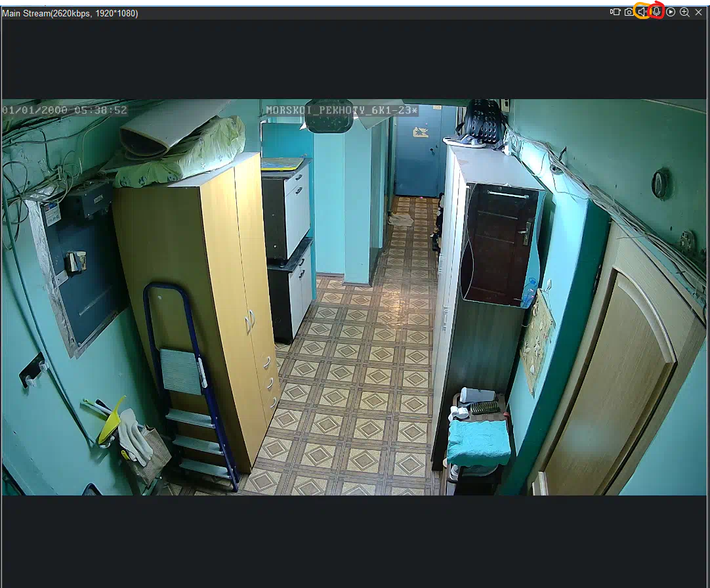
Task: Take a snapshot with the camera icon
Action: coord(629,12)
